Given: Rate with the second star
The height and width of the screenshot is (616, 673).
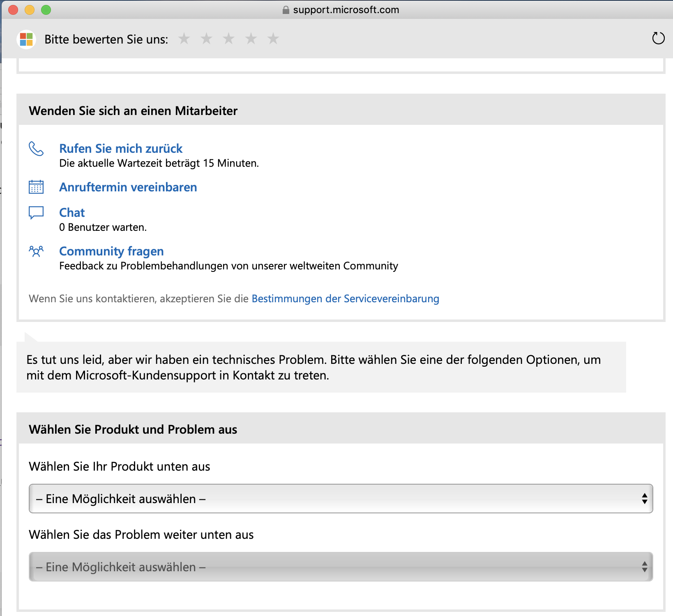Looking at the screenshot, I should pos(206,39).
